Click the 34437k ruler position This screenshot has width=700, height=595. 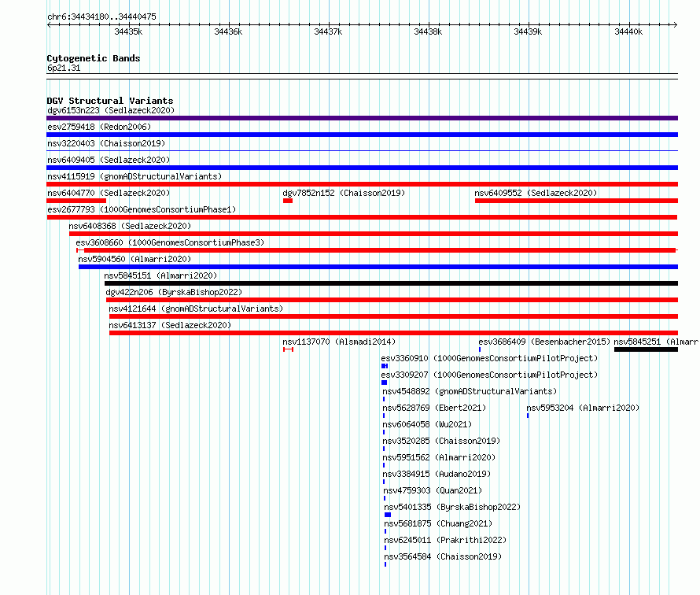328,31
